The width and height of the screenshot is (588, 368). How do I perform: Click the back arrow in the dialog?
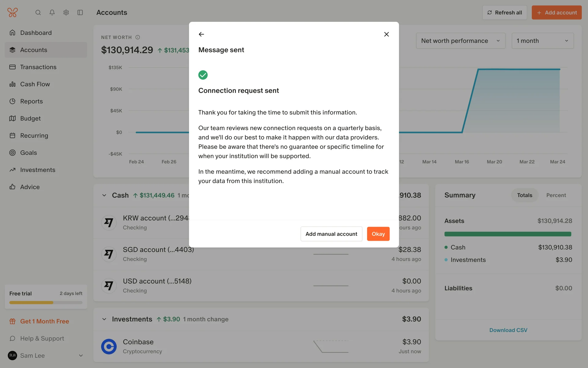[201, 34]
